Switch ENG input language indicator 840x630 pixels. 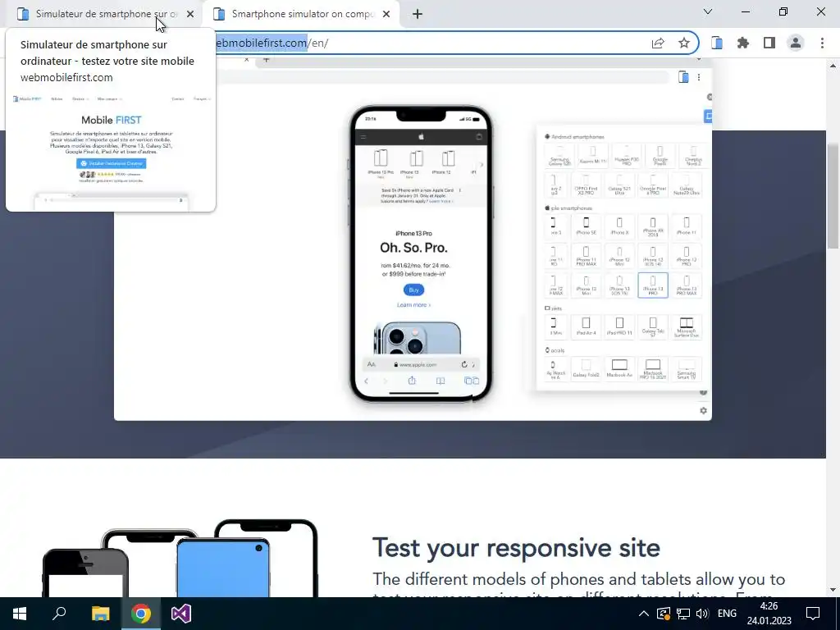[x=727, y=614]
